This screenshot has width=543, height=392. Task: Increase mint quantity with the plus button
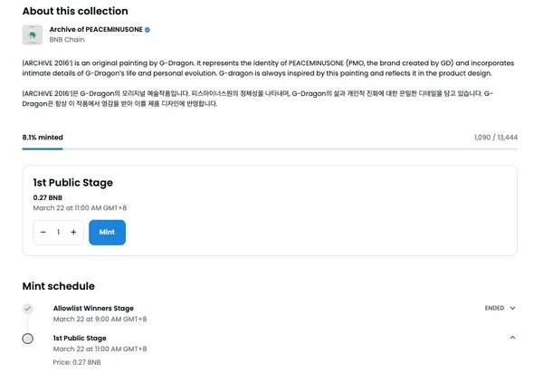click(x=73, y=233)
